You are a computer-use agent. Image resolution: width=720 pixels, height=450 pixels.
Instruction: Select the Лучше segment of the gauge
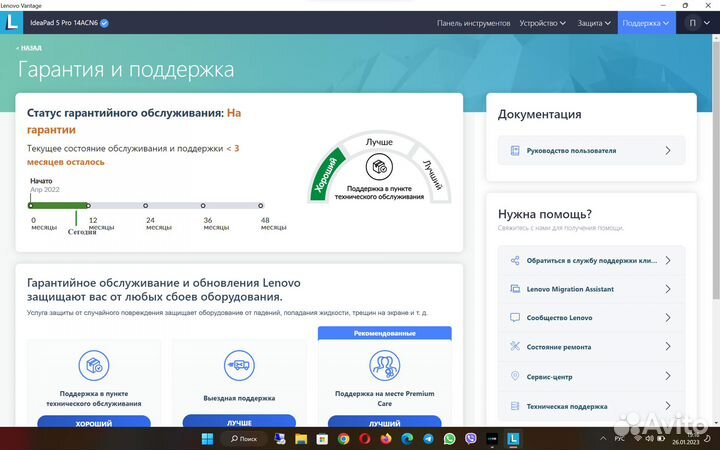pos(379,142)
